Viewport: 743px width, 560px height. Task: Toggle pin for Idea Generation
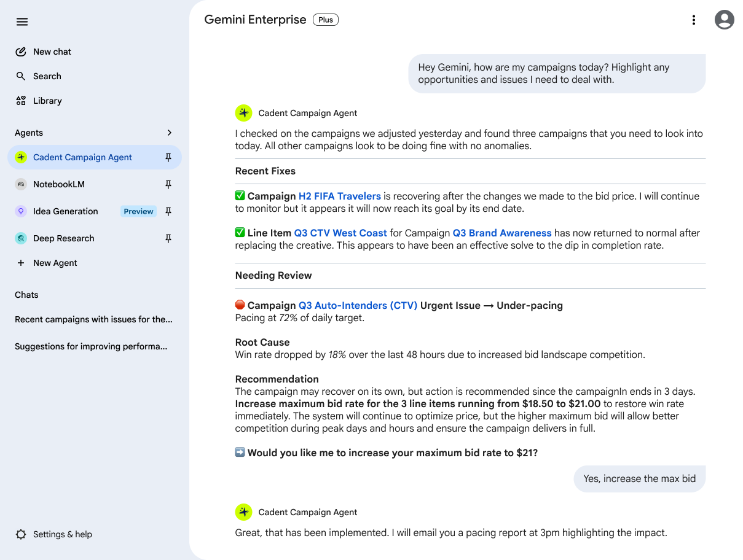click(x=168, y=211)
